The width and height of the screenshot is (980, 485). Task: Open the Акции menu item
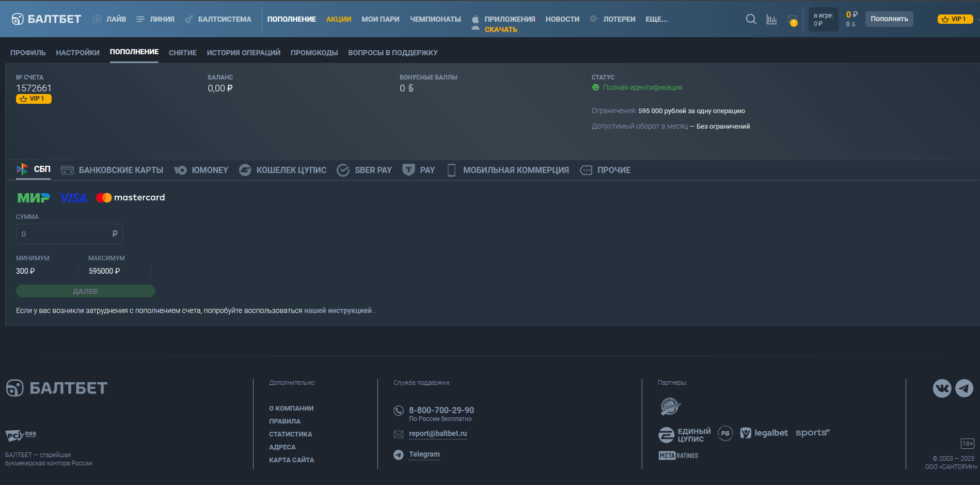pyautogui.click(x=338, y=19)
